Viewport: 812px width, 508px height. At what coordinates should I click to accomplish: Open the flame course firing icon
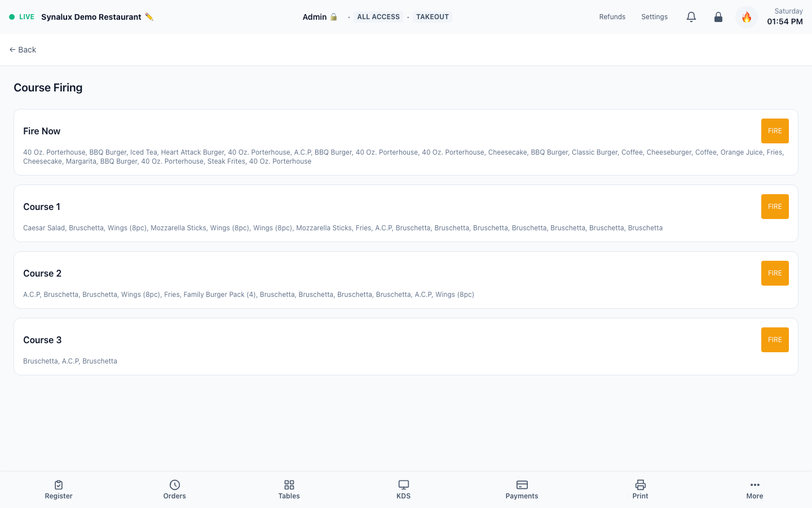tap(747, 17)
